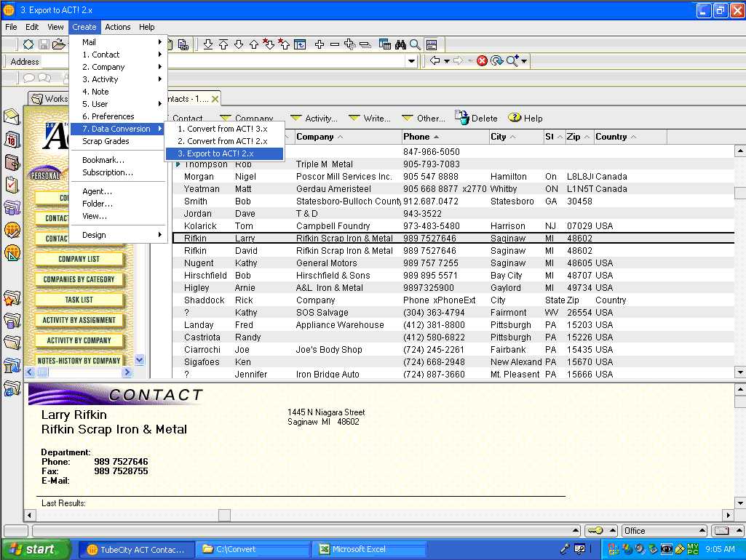The image size is (746, 560).
Task: Click the Refresh icon in navigation bar
Action: [x=496, y=61]
